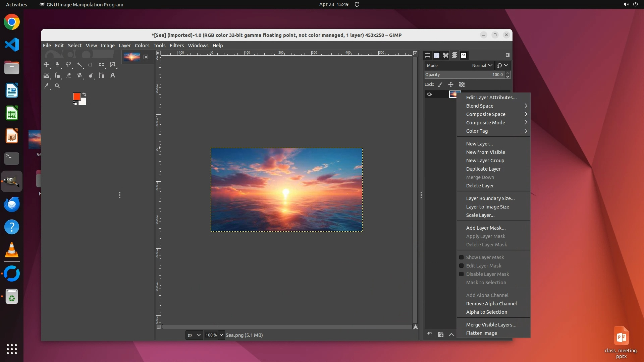
Task: Click Flatten Image entry
Action: 481,333
